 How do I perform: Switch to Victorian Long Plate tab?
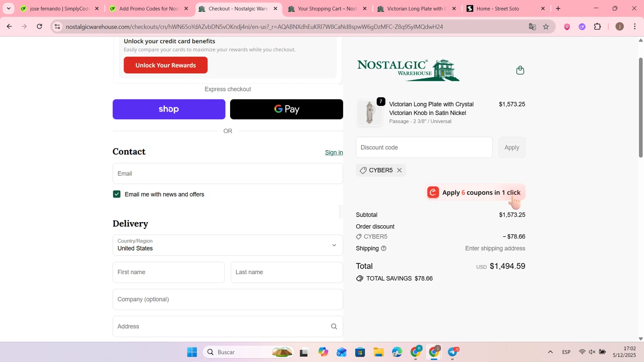416,9
